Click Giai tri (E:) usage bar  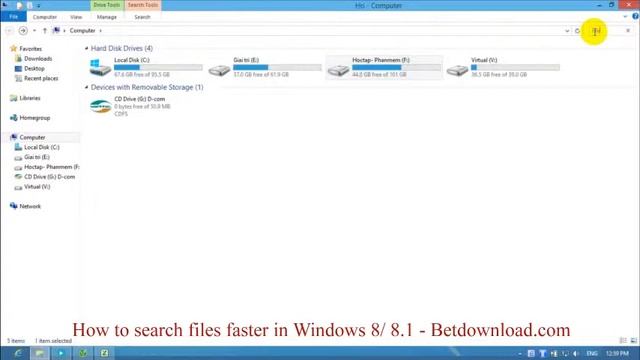tap(277, 67)
